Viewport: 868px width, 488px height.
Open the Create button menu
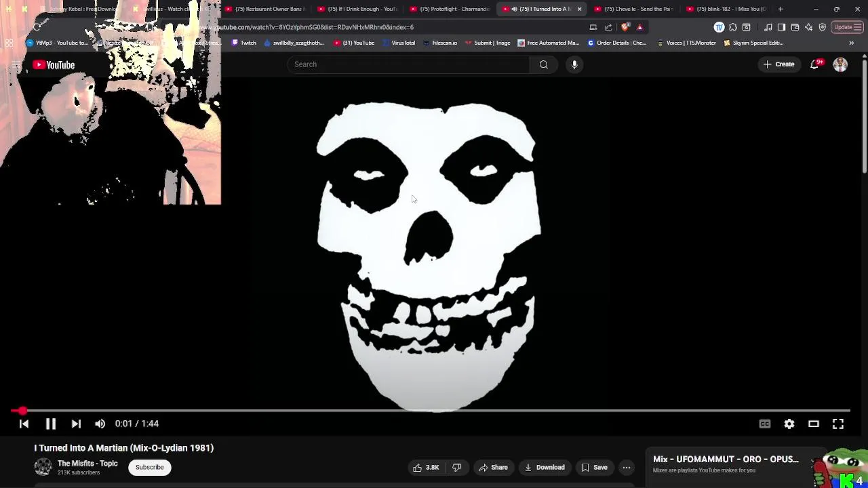pos(778,64)
